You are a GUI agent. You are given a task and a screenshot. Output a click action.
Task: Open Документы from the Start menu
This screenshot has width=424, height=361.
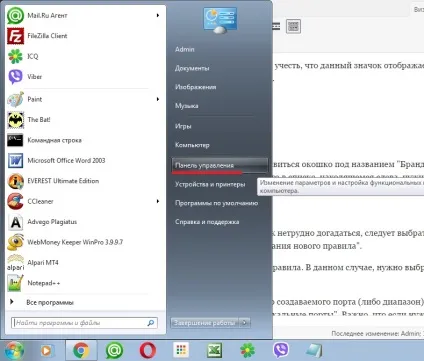click(192, 68)
